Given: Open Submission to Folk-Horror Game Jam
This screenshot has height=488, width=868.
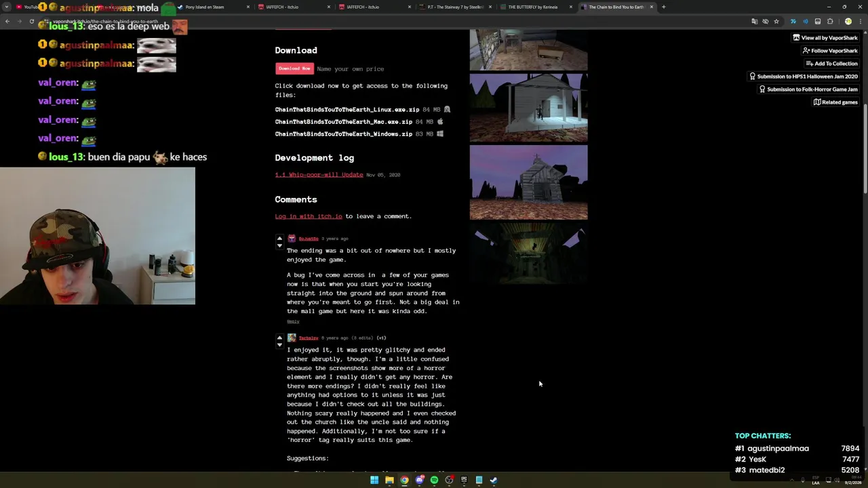Looking at the screenshot, I should point(808,89).
